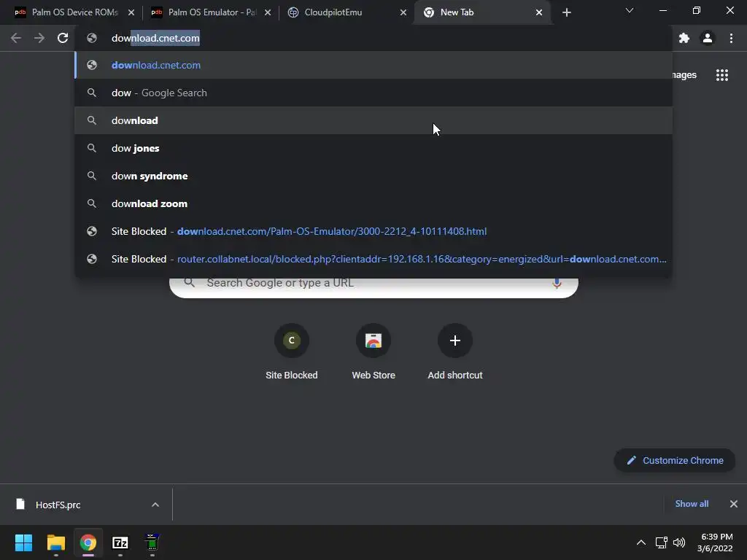Close the Palm OS Device ROMs tab
The height and width of the screenshot is (560, 747).
tap(131, 12)
